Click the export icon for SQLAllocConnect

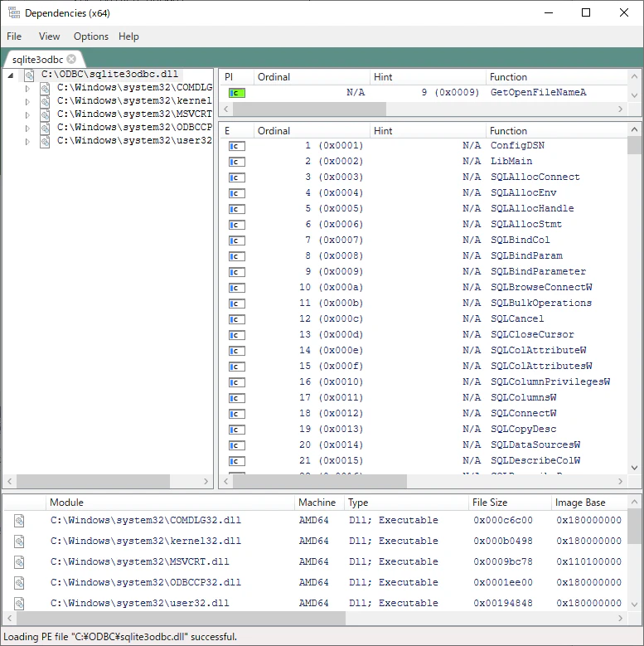pyautogui.click(x=237, y=177)
